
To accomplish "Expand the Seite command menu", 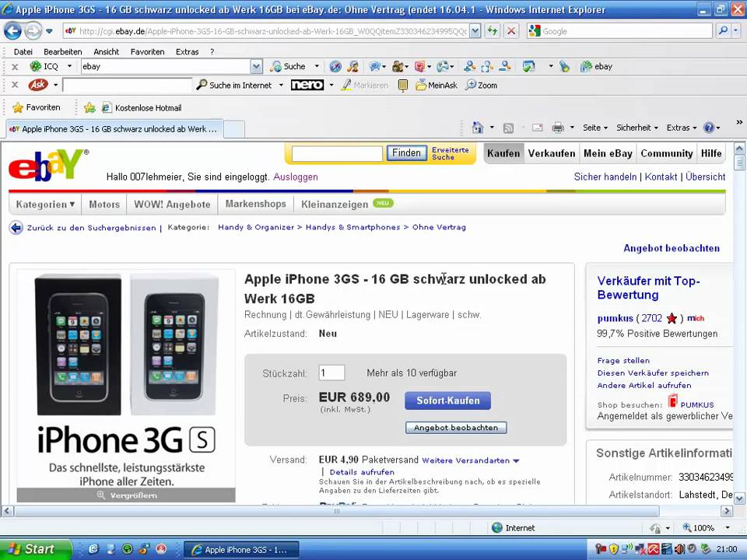I will click(595, 128).
